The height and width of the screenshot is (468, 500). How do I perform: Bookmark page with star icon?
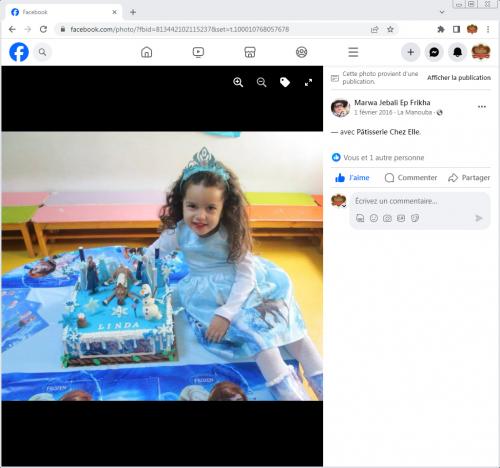[390, 29]
